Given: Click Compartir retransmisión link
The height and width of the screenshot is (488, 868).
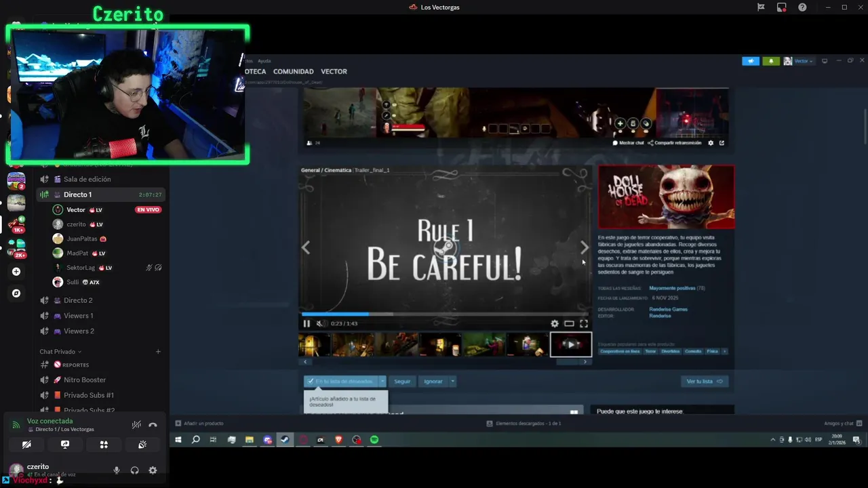Looking at the screenshot, I should click(674, 143).
